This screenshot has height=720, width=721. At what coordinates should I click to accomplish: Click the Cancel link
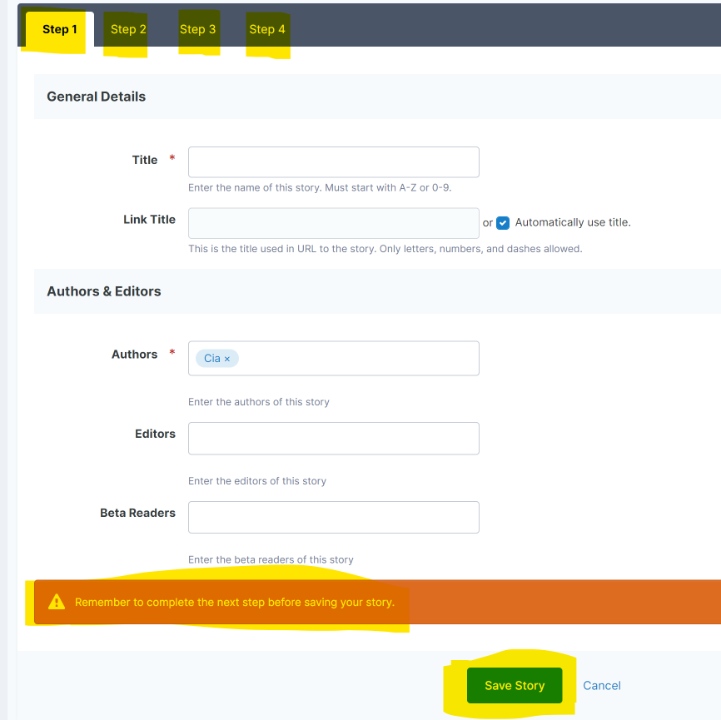[x=602, y=686]
